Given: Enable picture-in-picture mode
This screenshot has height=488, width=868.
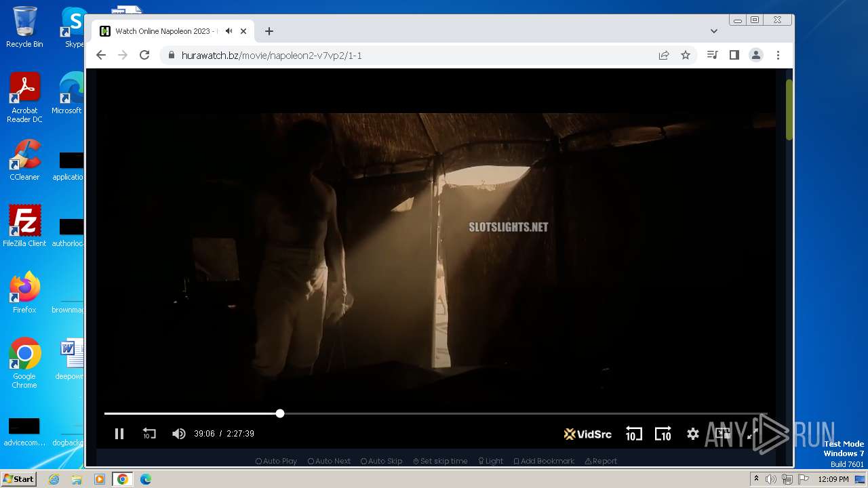Looking at the screenshot, I should [x=723, y=434].
